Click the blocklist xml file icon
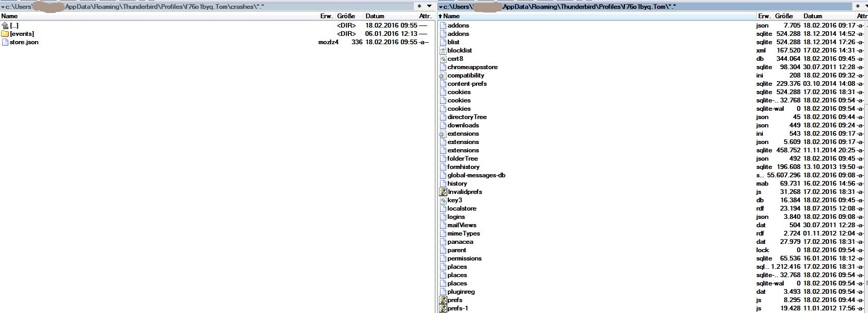 (x=443, y=50)
